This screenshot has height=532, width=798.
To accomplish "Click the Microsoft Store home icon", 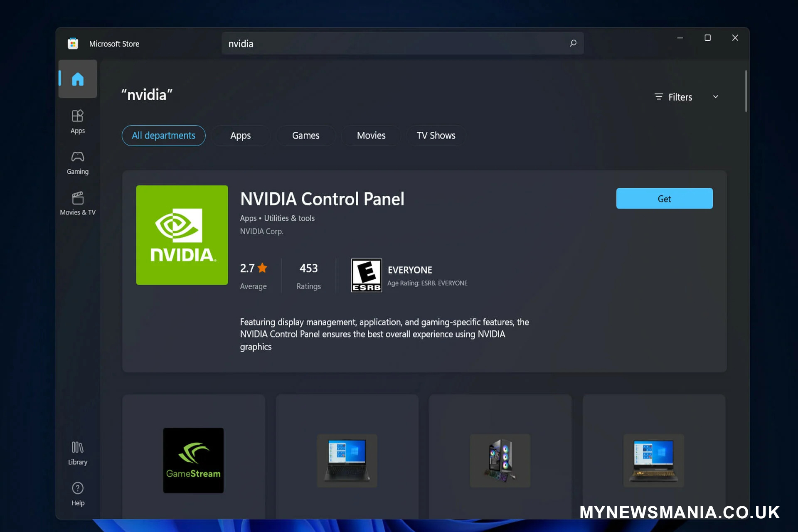I will 77,79.
